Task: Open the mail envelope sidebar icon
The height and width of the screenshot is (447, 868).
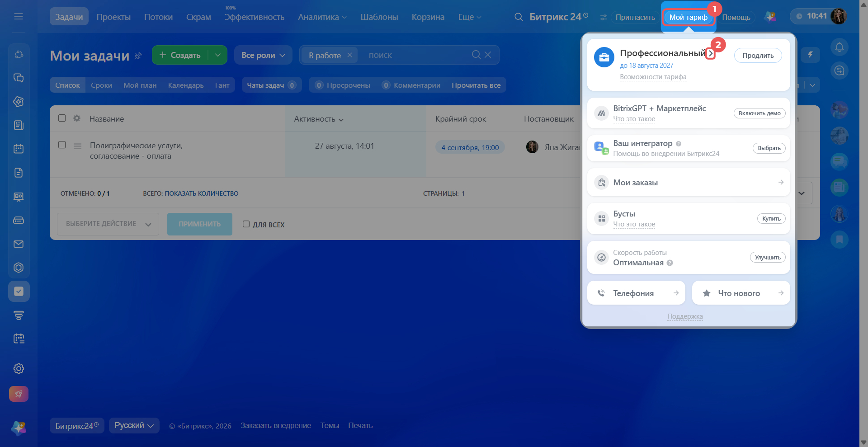Action: 19,244
